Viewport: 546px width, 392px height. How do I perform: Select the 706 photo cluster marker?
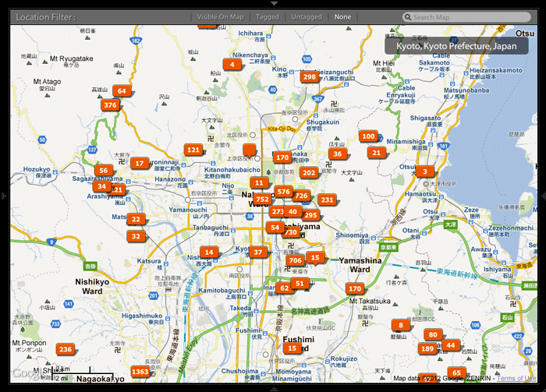click(x=296, y=260)
